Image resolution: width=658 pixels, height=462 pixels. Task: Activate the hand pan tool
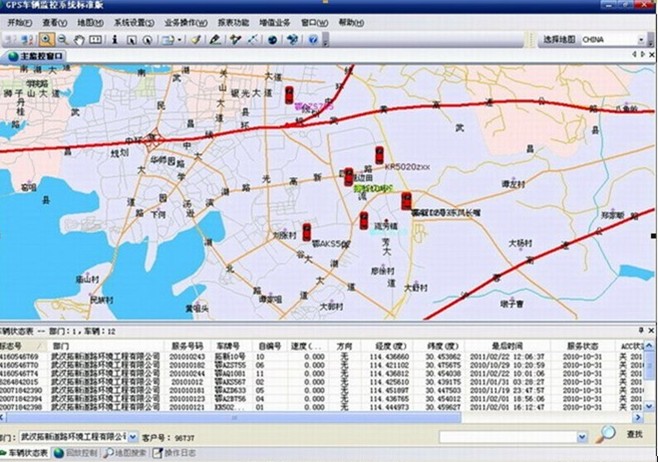pos(80,40)
